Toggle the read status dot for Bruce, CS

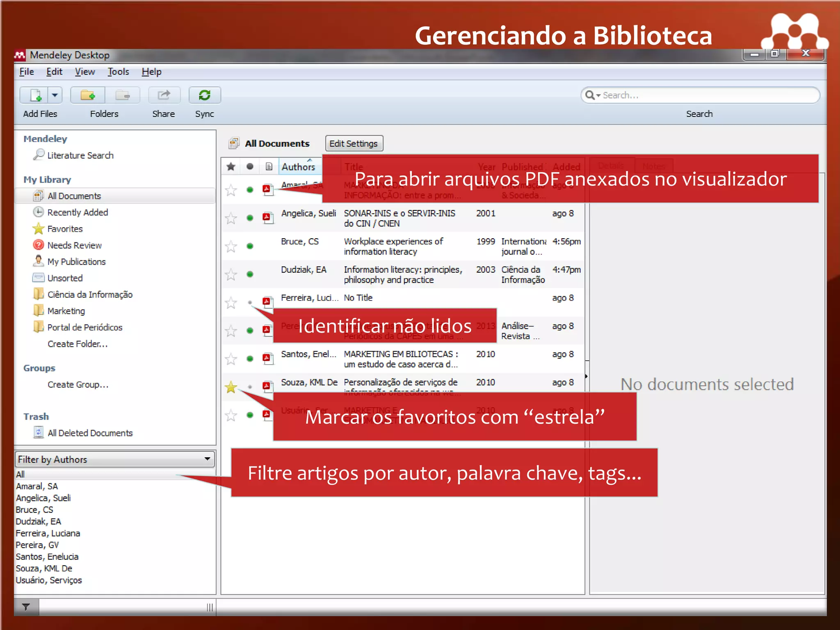(250, 246)
